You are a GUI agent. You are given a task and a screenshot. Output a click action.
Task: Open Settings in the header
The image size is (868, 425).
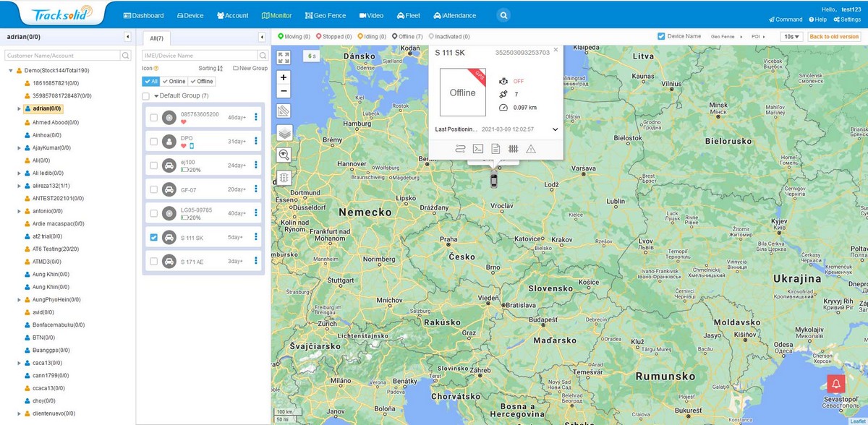[x=846, y=20]
